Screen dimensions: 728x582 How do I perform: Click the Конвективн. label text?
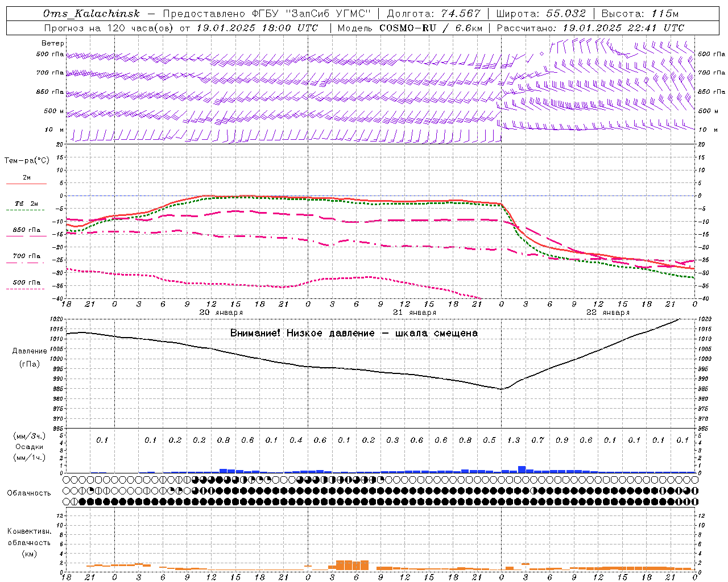coord(29,531)
